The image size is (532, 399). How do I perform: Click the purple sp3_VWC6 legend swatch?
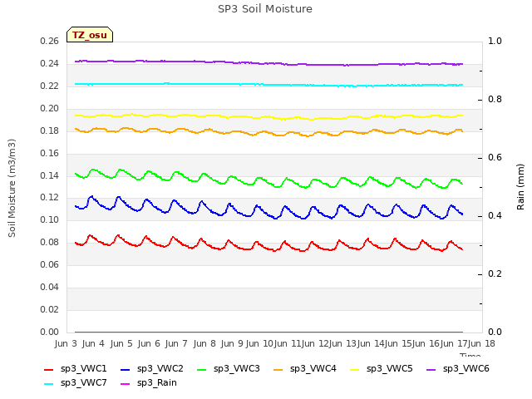431,370
